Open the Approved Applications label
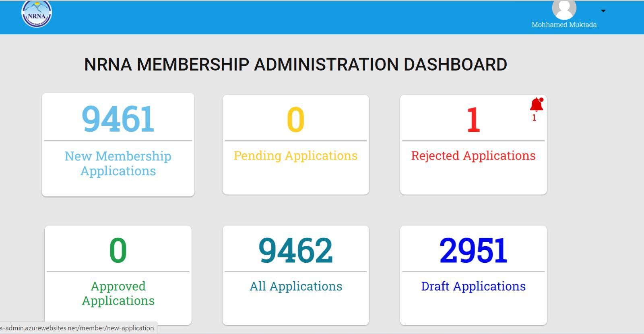Screen dimensions: 644x334 click(x=118, y=293)
